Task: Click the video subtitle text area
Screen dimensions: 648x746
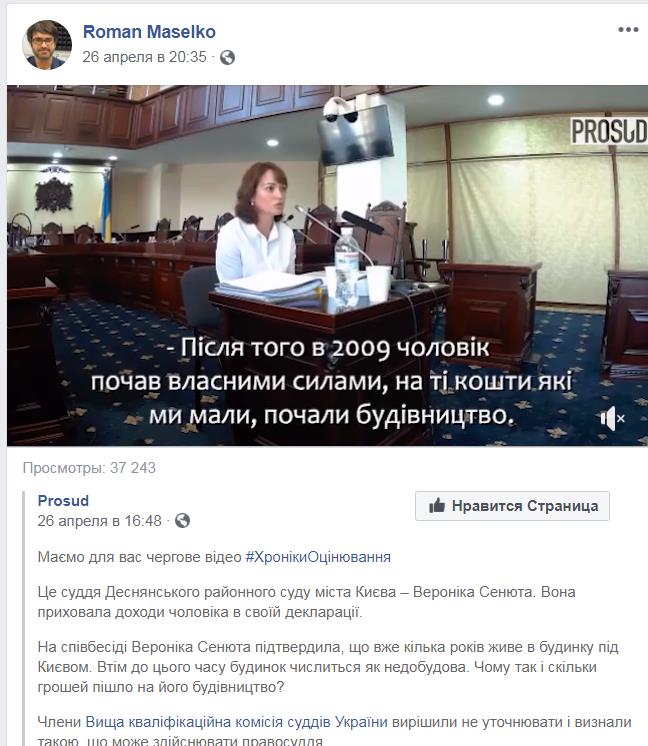Action: [x=331, y=381]
